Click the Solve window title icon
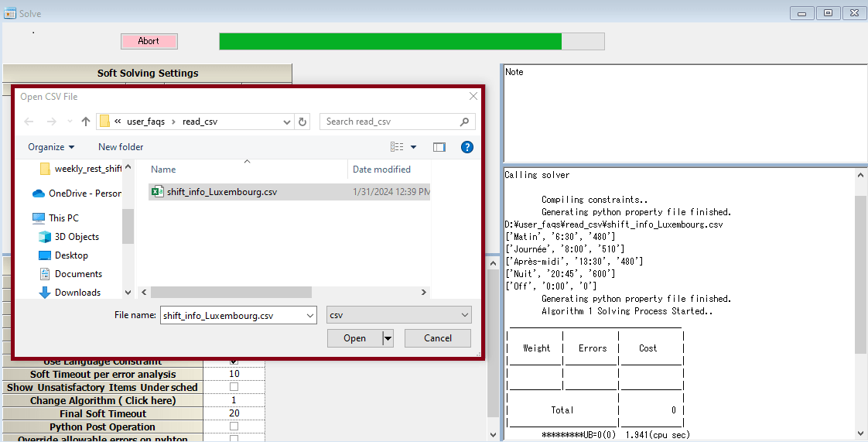 coord(9,12)
